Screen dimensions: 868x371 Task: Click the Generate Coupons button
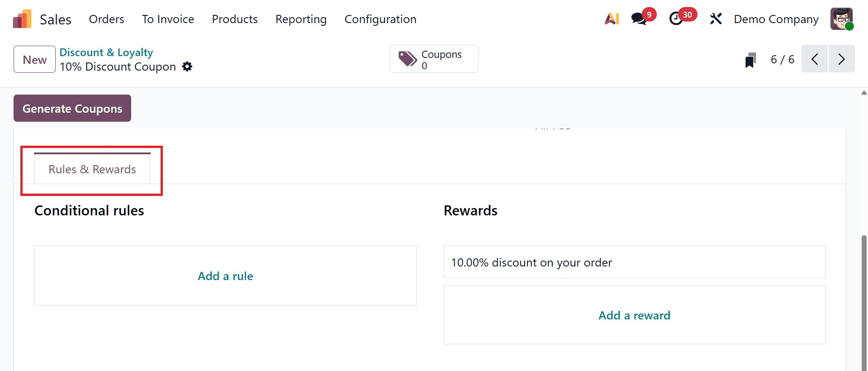pyautogui.click(x=72, y=108)
